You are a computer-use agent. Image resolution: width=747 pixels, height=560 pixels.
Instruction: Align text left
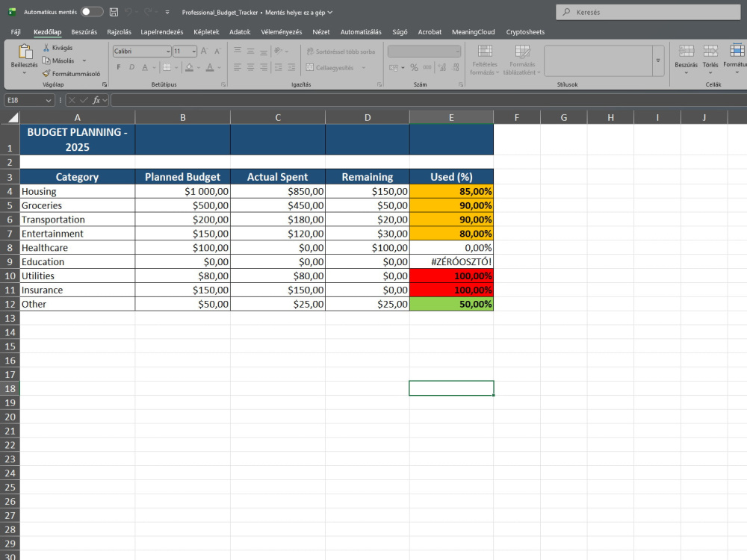[x=238, y=67]
